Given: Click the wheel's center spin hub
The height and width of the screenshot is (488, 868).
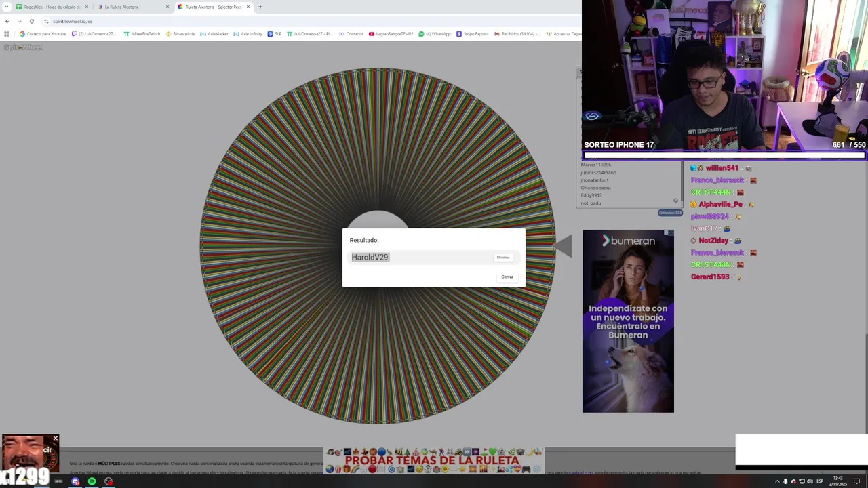Looking at the screenshot, I should pyautogui.click(x=377, y=221).
